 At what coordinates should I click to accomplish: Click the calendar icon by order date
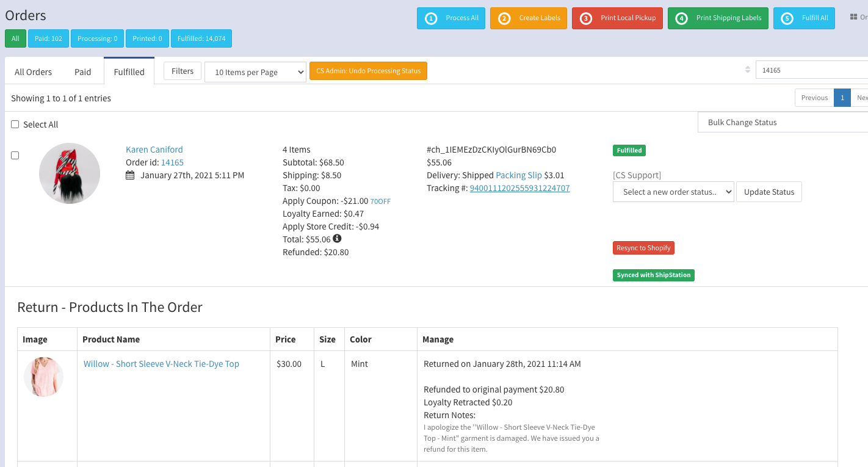(x=130, y=175)
